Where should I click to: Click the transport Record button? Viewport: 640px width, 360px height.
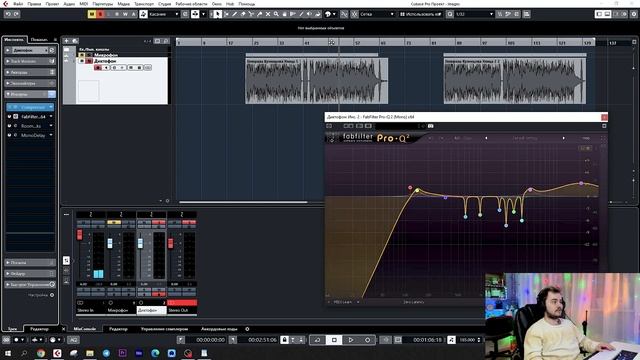pos(367,340)
